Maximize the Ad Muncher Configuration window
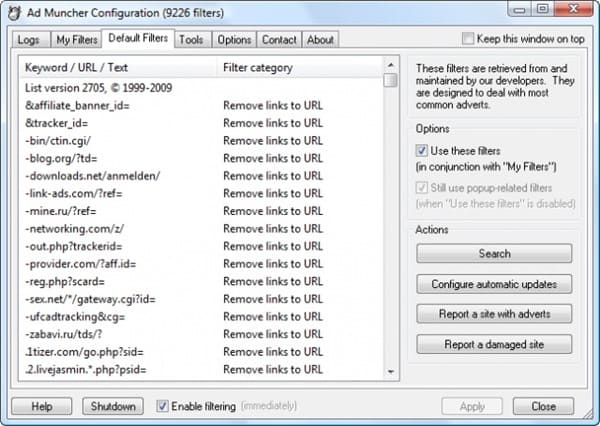 click(542, 9)
